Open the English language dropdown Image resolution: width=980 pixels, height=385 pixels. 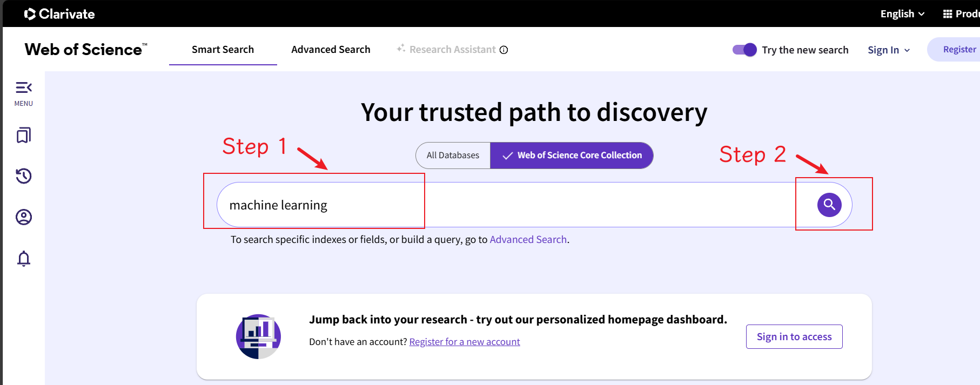[x=902, y=14]
